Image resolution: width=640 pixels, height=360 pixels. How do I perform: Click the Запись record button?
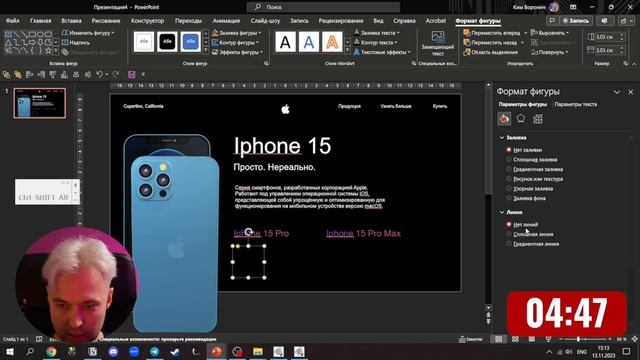coord(576,20)
